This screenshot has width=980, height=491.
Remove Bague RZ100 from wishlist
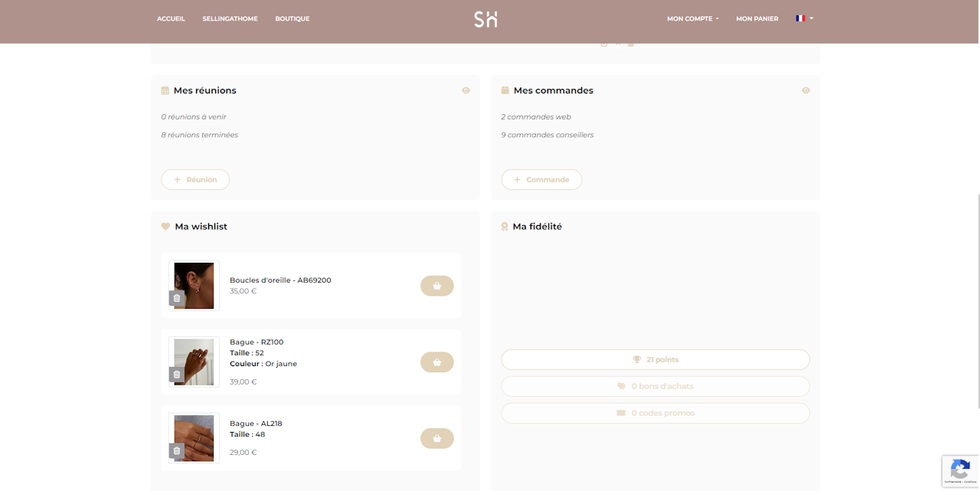point(177,375)
